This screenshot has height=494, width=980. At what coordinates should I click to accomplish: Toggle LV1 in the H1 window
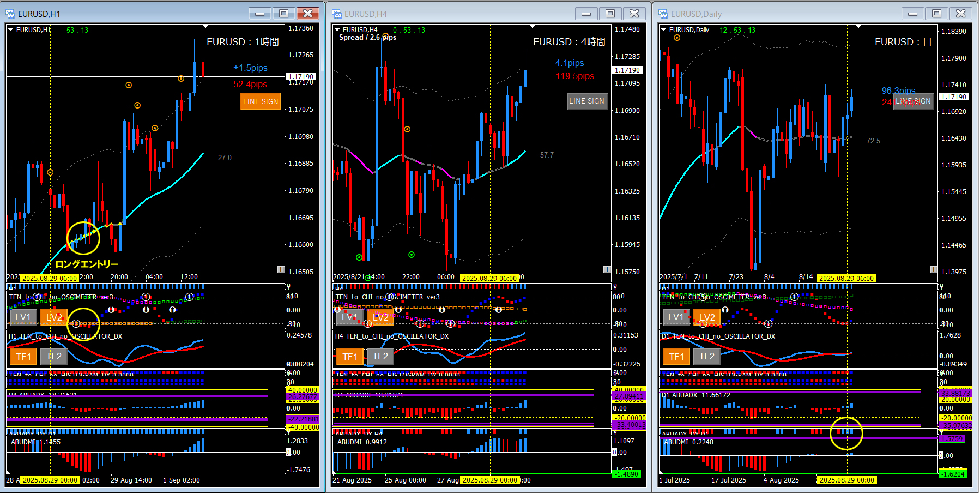pyautogui.click(x=23, y=317)
